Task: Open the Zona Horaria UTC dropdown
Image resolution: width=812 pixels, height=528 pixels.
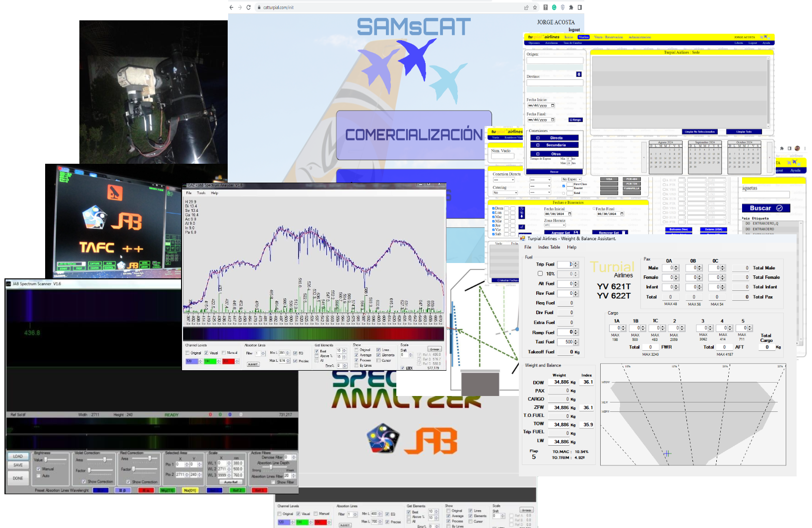Action: [x=555, y=225]
